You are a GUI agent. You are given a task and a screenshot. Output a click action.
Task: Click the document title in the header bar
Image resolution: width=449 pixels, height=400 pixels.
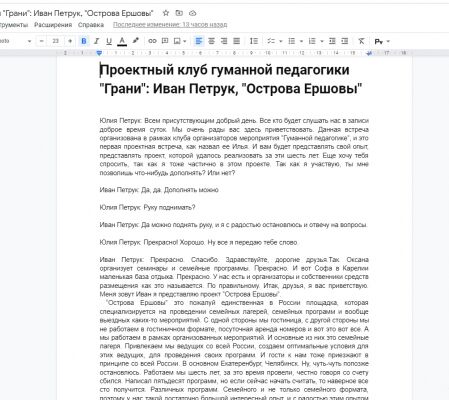click(x=77, y=13)
